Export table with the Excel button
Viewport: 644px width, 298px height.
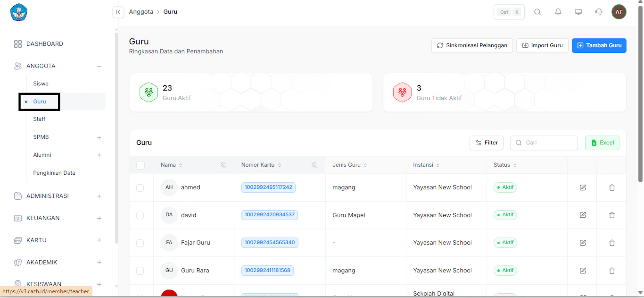click(x=602, y=143)
